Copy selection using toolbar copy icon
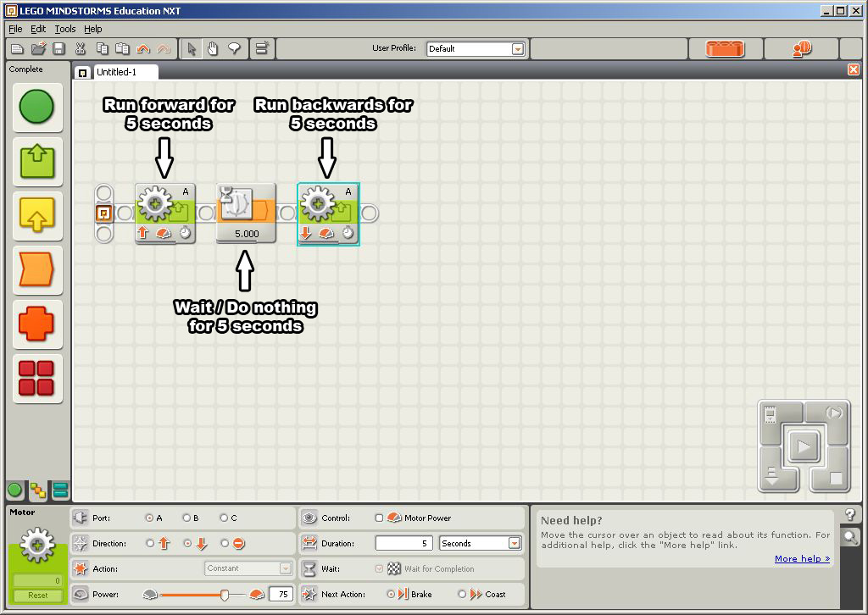 click(x=102, y=48)
